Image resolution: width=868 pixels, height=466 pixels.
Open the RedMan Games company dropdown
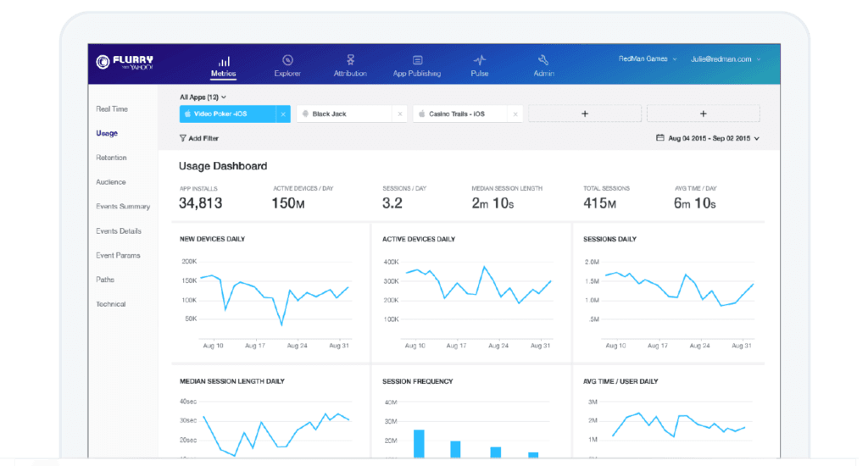click(x=647, y=58)
